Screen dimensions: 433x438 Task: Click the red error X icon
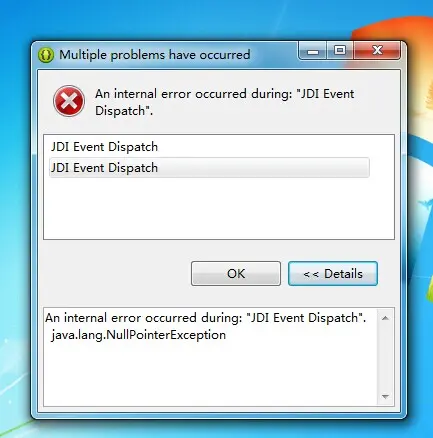[x=69, y=101]
